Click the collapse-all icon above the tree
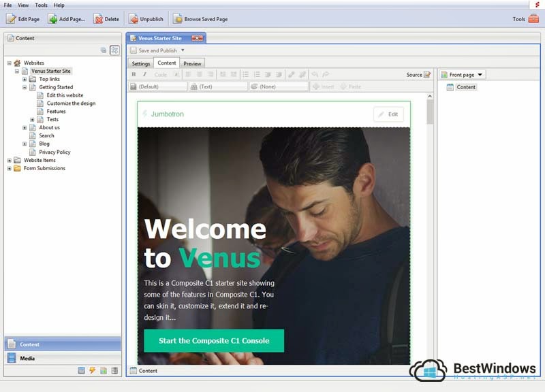This screenshot has width=545, height=392. tap(104, 50)
